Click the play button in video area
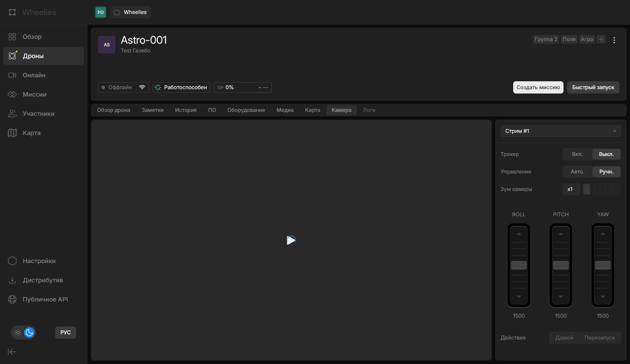Screen dimensions: 630x364 (x=291, y=240)
